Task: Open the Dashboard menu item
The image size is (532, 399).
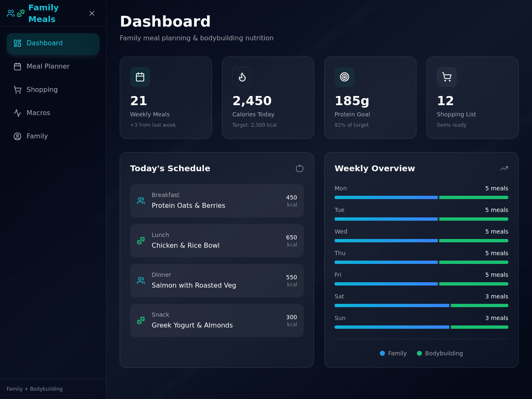Action: point(53,43)
